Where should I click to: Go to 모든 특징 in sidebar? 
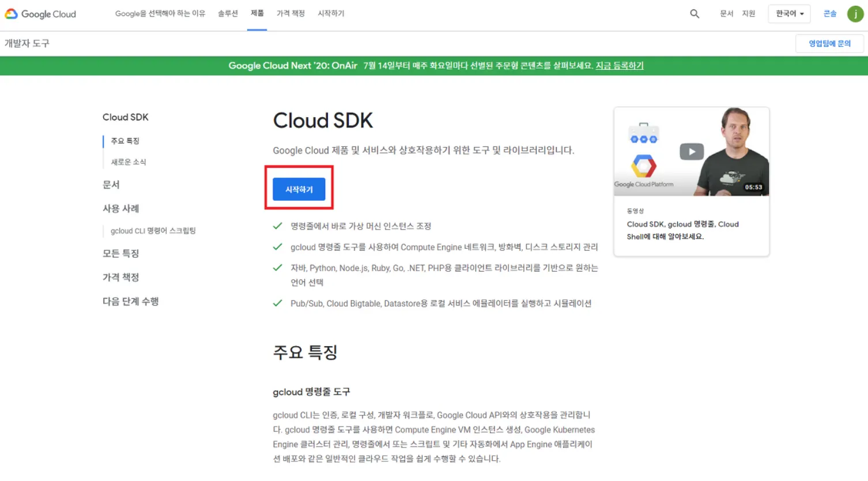121,253
